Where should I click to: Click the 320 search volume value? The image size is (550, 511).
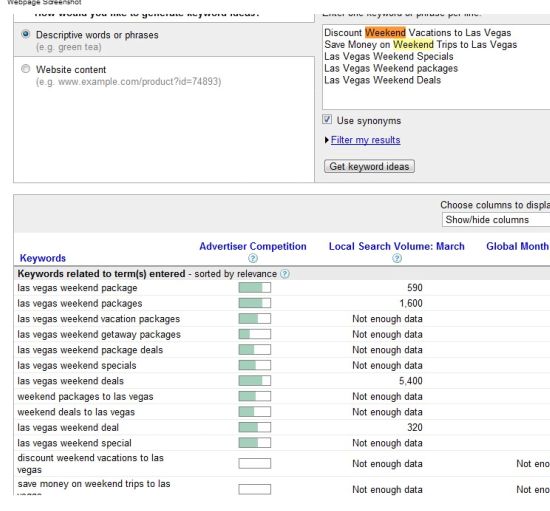tap(415, 428)
